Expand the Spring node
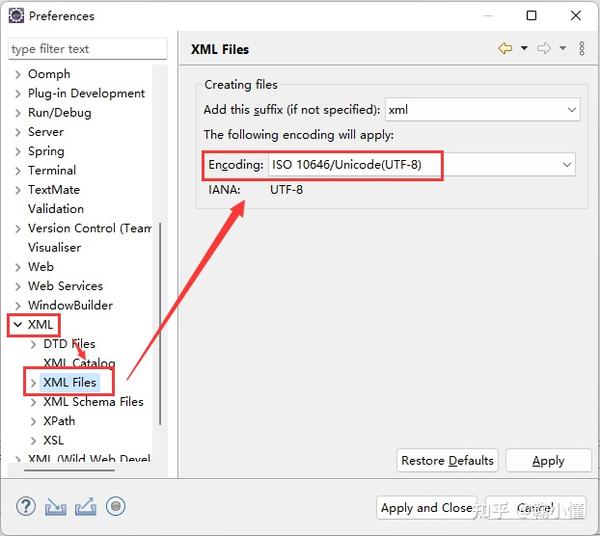 pyautogui.click(x=18, y=152)
